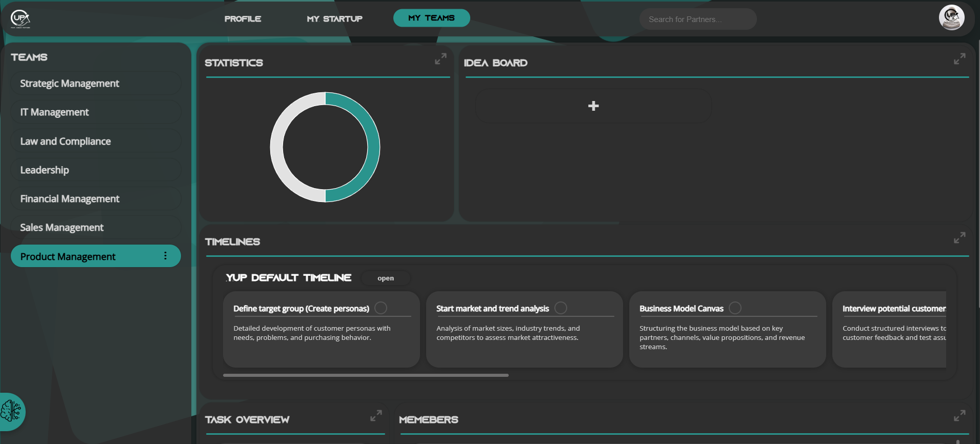Add a new idea with plus button

point(593,106)
